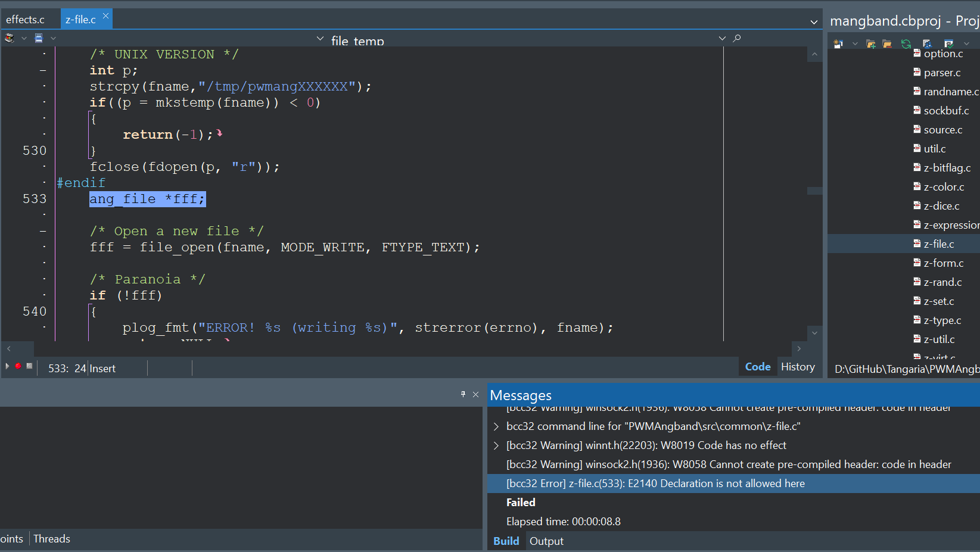This screenshot has height=552, width=980.
Task: Toggle Insert mode in the status bar
Action: (102, 368)
